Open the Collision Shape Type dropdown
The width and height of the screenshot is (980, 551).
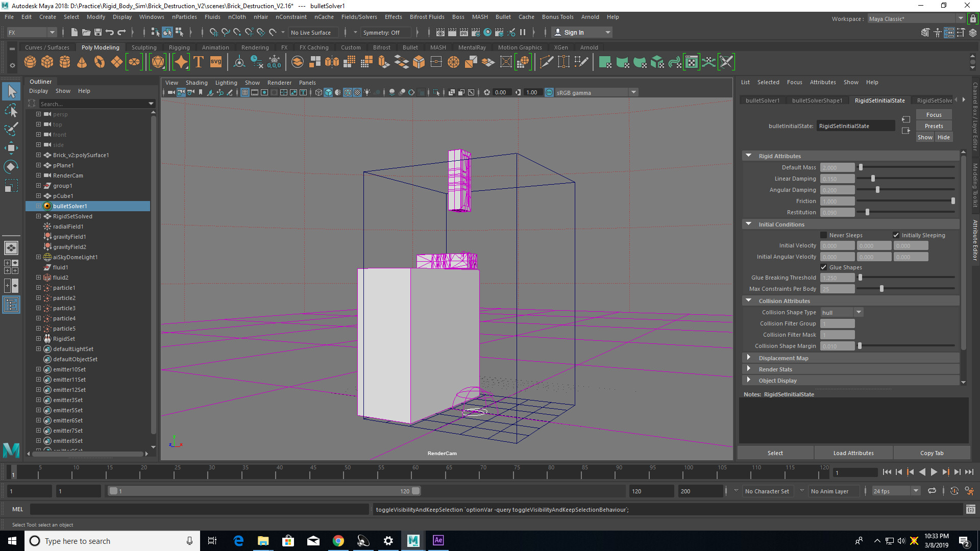[858, 312]
